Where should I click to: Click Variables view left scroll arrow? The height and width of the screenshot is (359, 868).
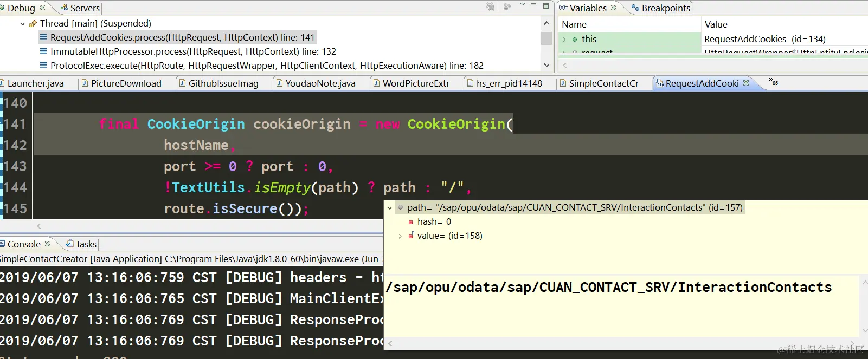[564, 65]
